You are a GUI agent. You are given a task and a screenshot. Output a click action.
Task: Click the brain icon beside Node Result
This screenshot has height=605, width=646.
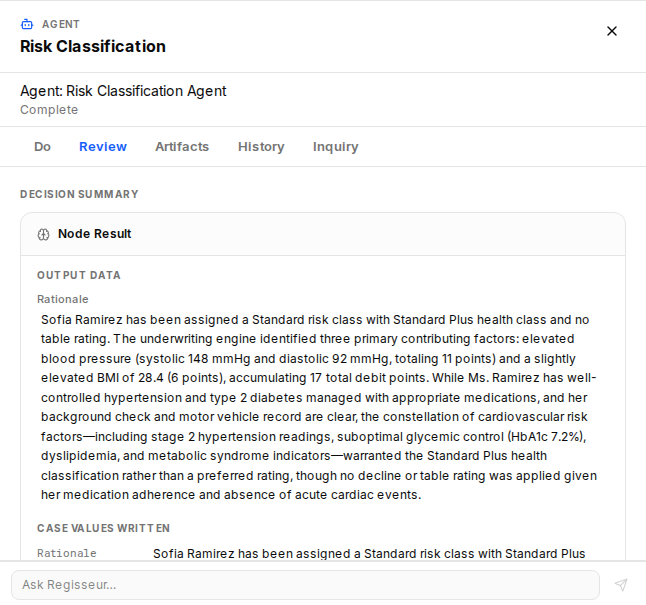coord(43,234)
